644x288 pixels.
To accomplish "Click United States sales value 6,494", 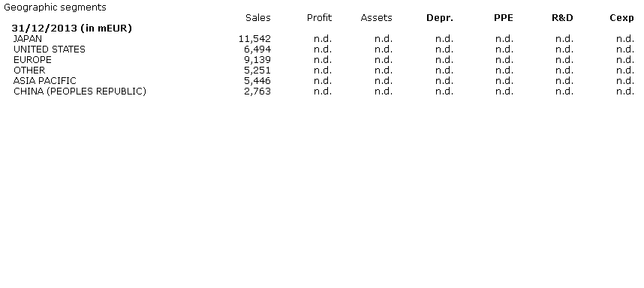I will coord(257,49).
